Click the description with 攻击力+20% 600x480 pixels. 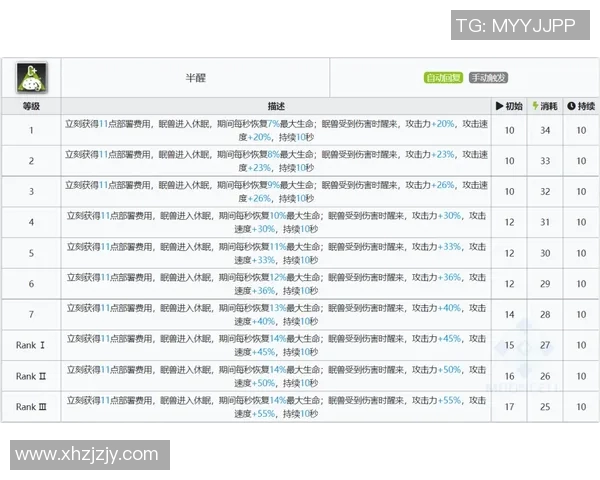pyautogui.click(x=276, y=130)
